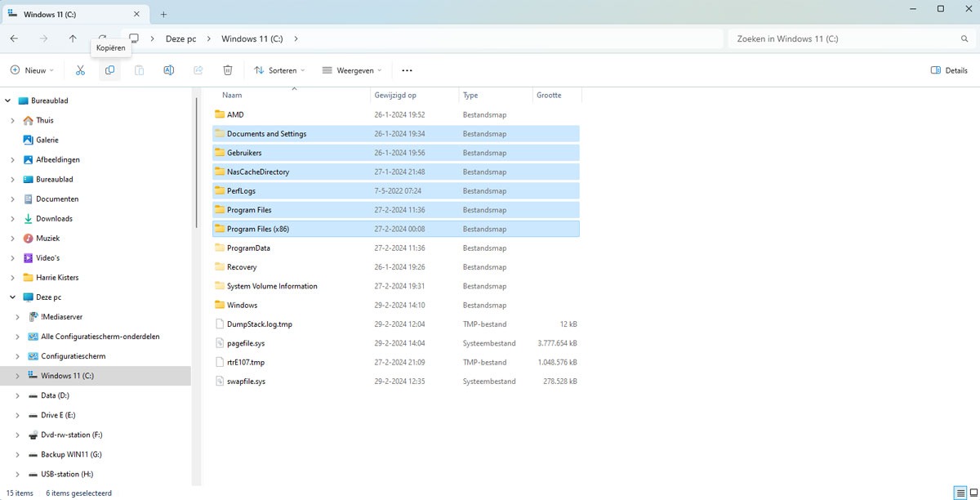Switch to large icons view in status bar

973,493
